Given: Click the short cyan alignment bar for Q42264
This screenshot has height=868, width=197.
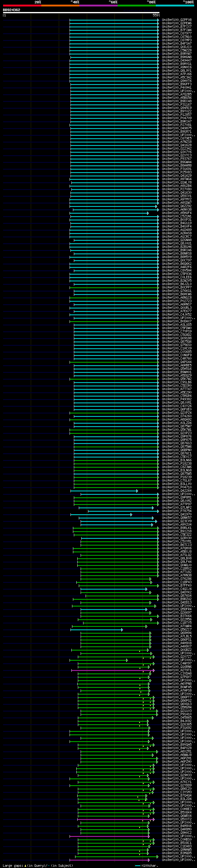Looking at the screenshot, I should (104, 491).
